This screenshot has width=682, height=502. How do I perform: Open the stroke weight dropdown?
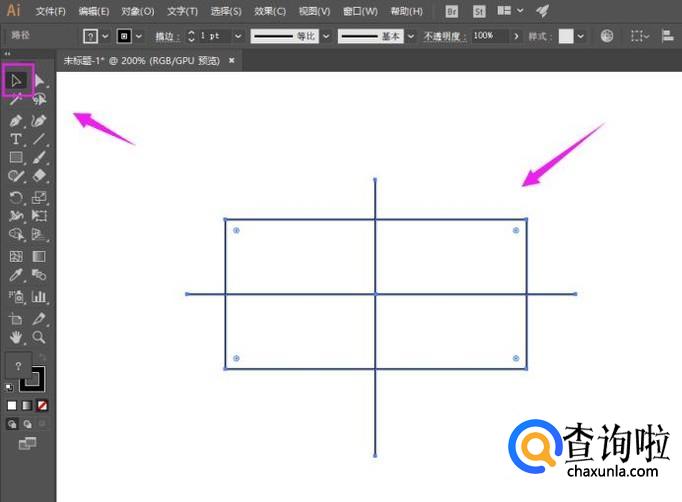tap(238, 36)
